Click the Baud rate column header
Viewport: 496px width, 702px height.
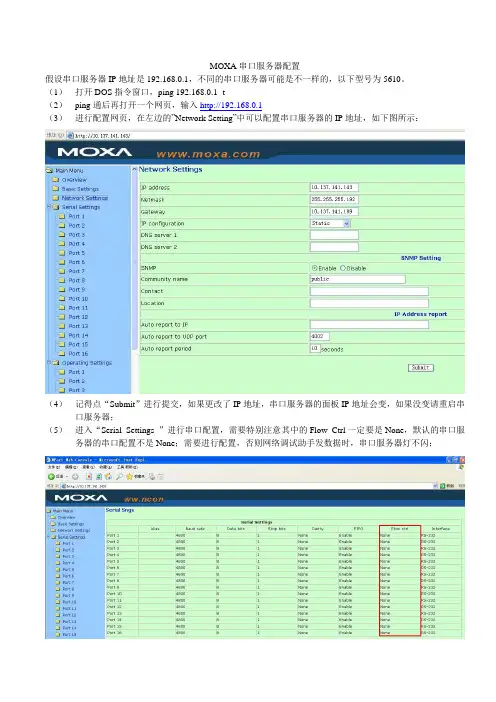(195, 529)
